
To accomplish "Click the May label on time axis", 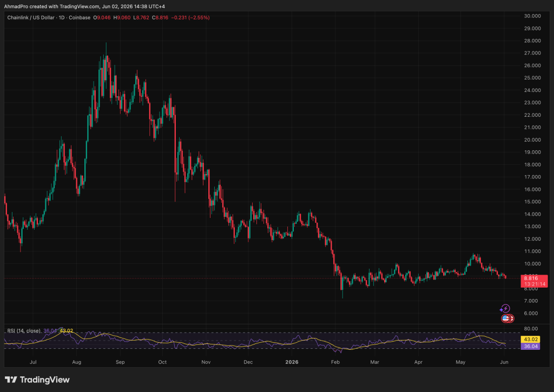I will [x=461, y=362].
